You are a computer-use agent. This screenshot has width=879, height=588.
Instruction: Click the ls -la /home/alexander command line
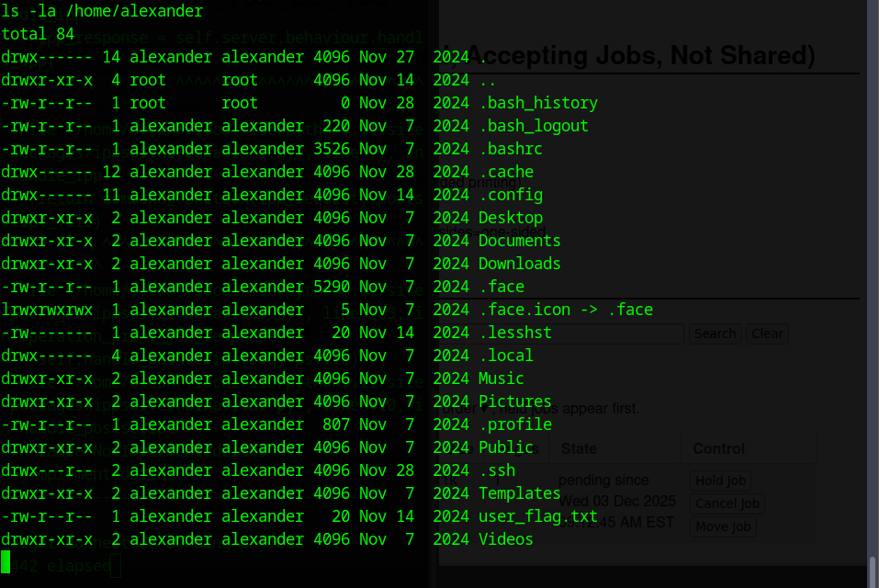point(102,11)
